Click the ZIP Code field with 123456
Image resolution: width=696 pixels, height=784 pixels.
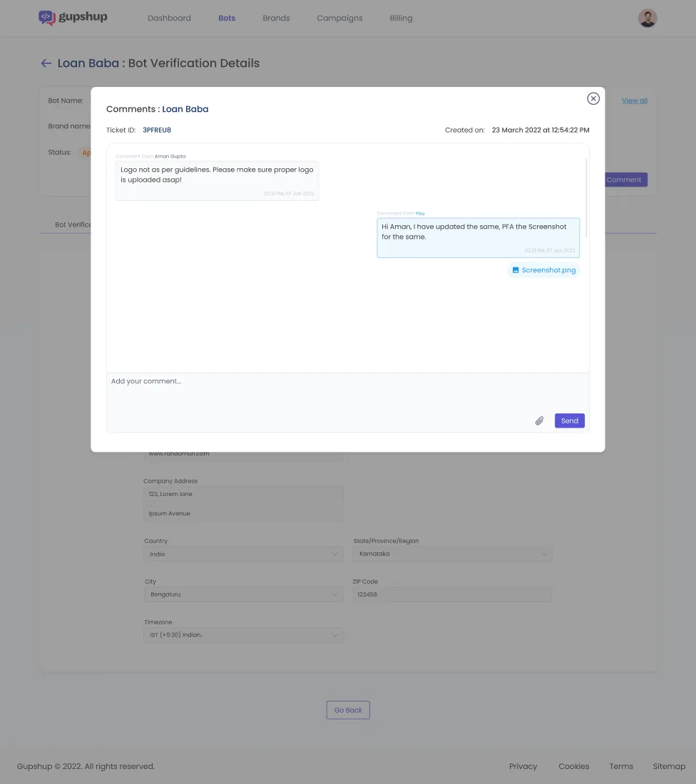click(452, 594)
